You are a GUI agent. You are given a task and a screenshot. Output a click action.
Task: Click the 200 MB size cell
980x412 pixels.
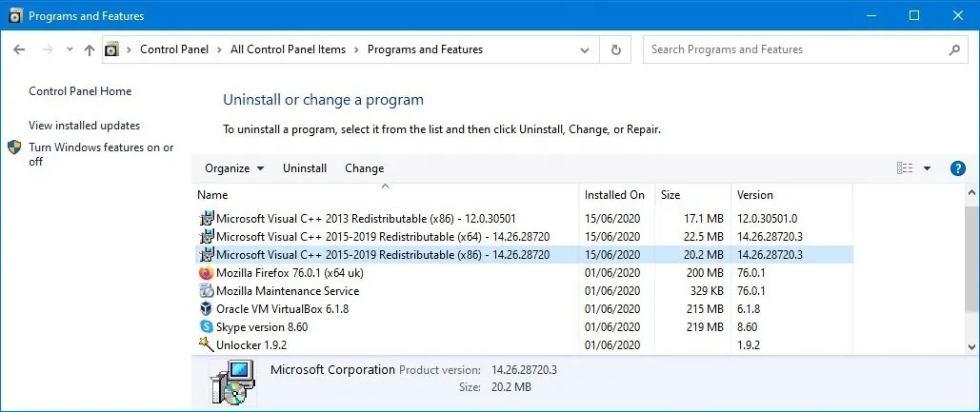click(705, 273)
